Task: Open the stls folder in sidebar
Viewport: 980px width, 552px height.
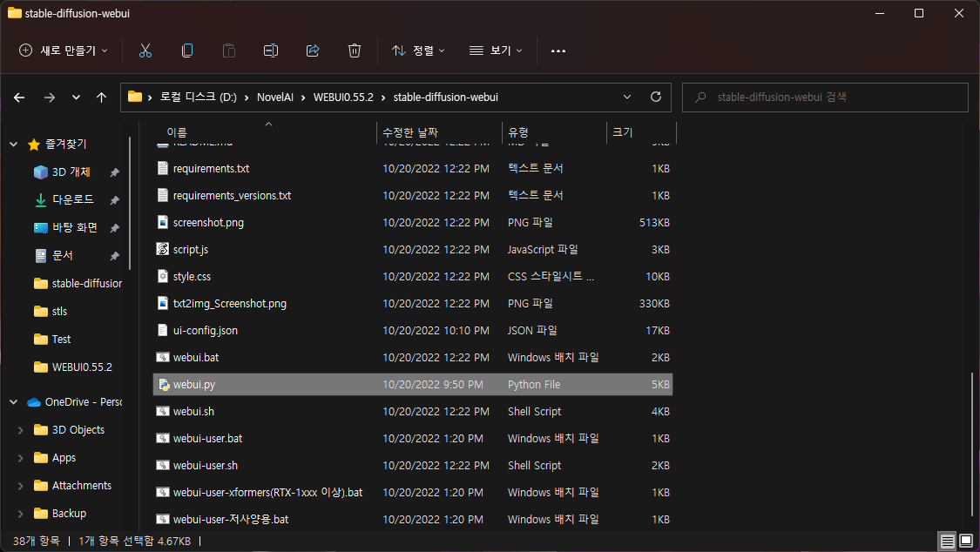Action: tap(59, 311)
